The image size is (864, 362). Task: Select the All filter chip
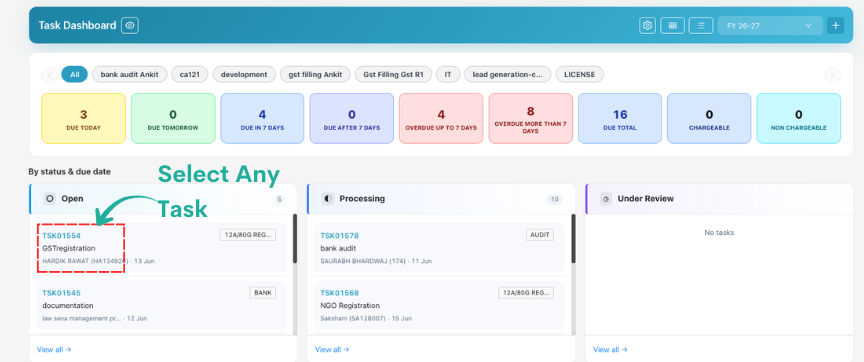[74, 74]
